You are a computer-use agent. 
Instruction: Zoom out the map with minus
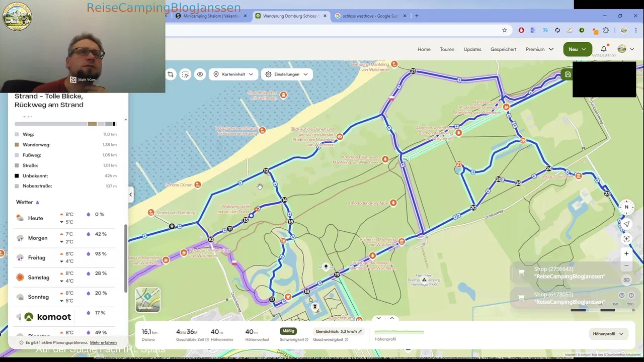(626, 265)
